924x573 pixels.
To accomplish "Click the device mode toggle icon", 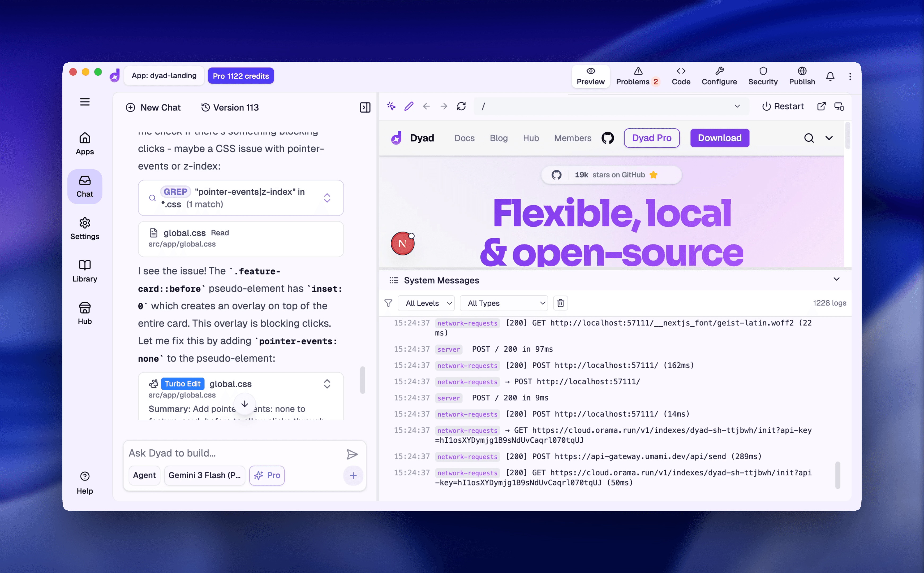I will tap(839, 106).
